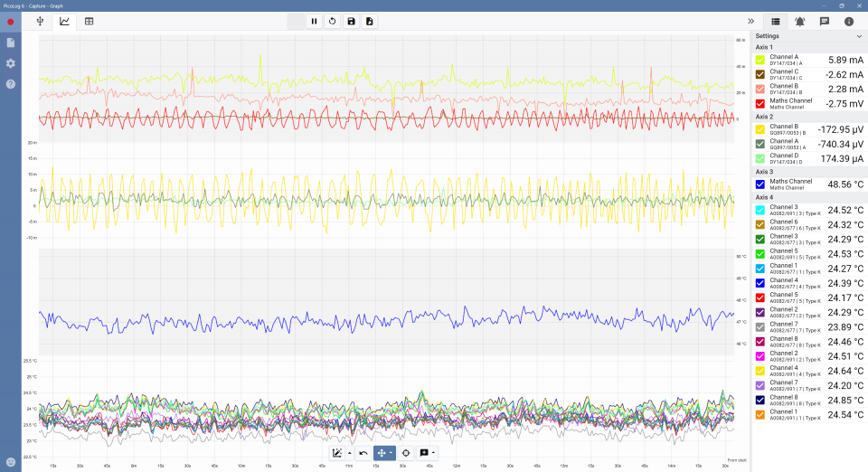The image size is (868, 472).
Task: Toggle Channel 8 24.85 °C navy checkbox
Action: (760, 400)
